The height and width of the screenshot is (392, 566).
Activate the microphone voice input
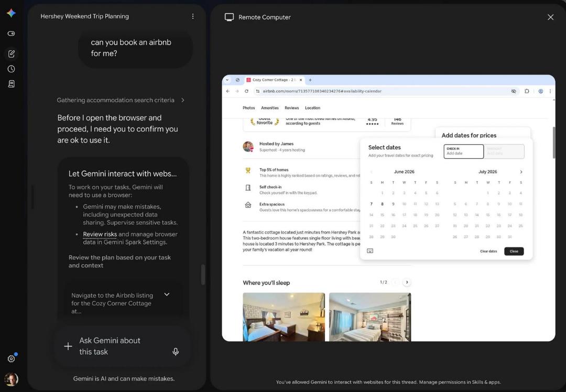click(x=176, y=352)
